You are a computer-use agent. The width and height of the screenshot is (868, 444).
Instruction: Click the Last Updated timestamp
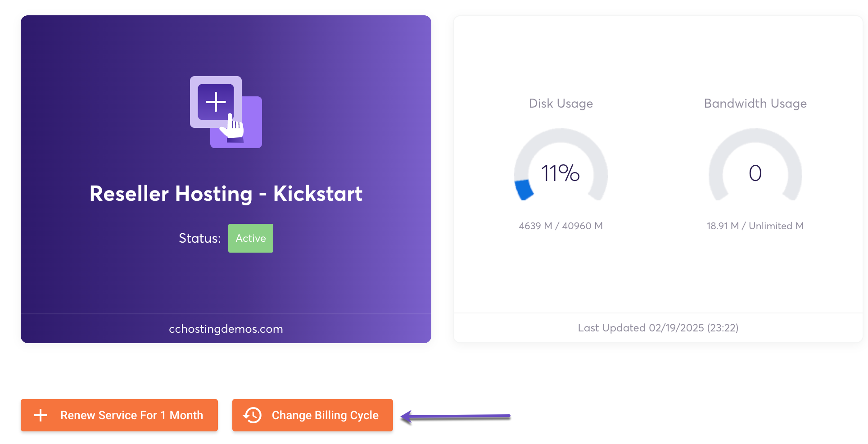[x=658, y=328]
